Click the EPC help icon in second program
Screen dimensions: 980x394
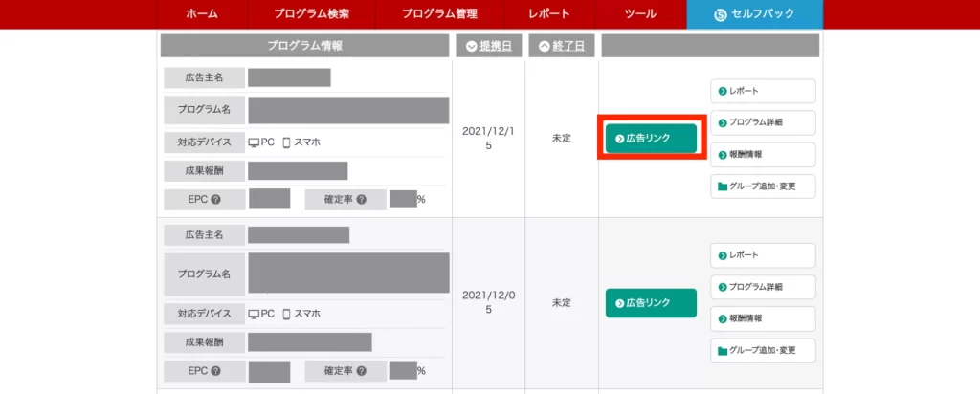[x=216, y=371]
